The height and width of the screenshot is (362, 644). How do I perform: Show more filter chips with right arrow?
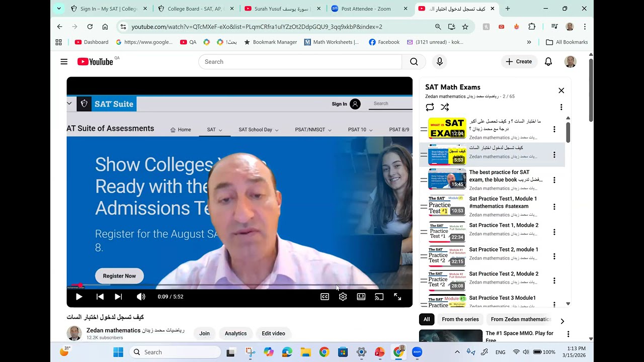(x=562, y=321)
